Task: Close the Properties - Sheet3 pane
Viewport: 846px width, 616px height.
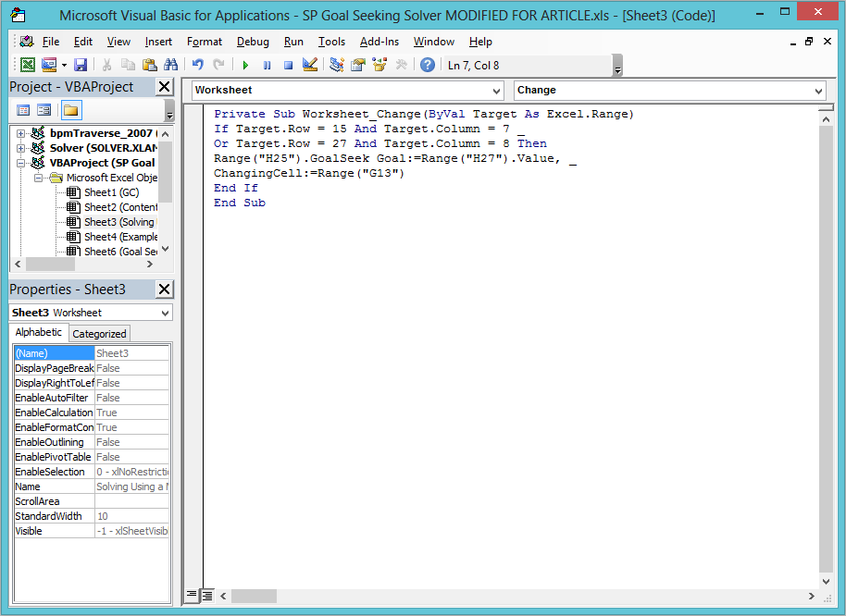Action: point(165,290)
